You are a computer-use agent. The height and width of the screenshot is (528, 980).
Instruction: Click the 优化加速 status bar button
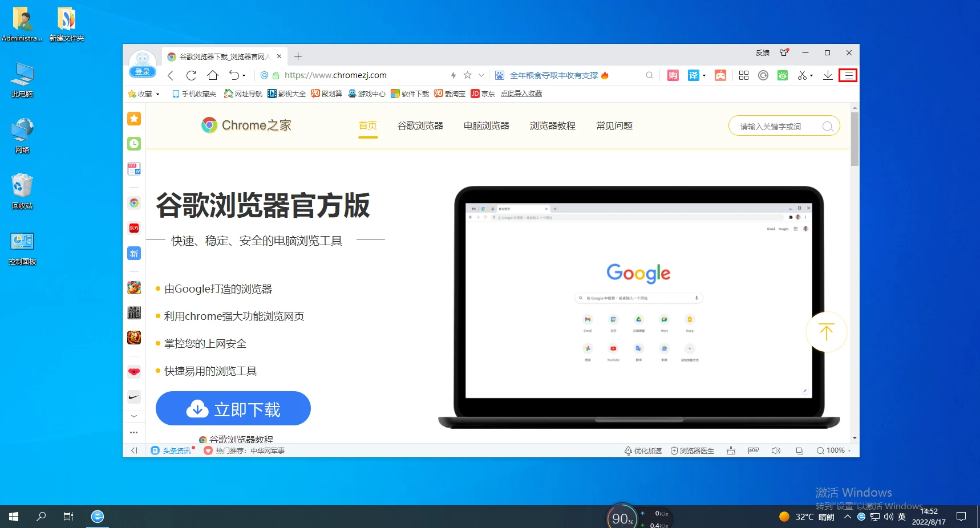[x=643, y=450]
